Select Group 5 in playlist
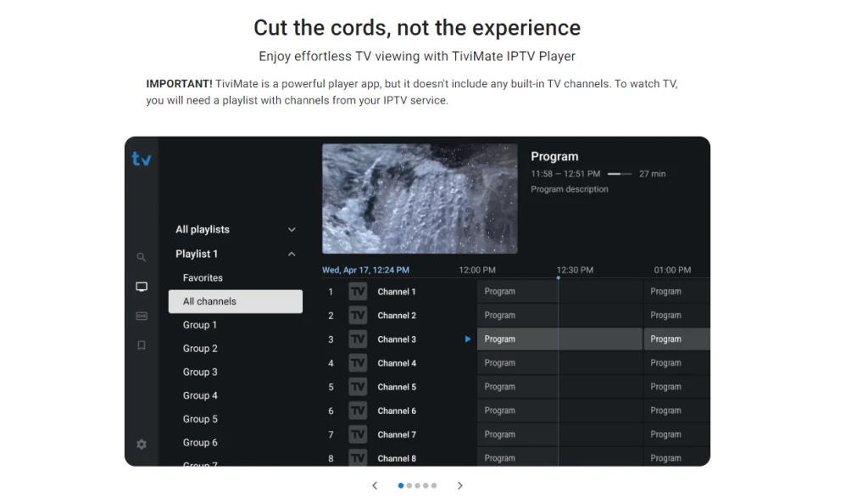Viewport: 868px width, 498px height. [x=200, y=419]
